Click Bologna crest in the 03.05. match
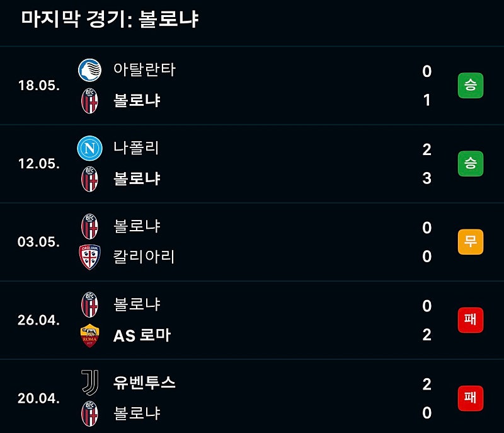Image resolution: width=504 pixels, height=433 pixels. click(x=89, y=226)
